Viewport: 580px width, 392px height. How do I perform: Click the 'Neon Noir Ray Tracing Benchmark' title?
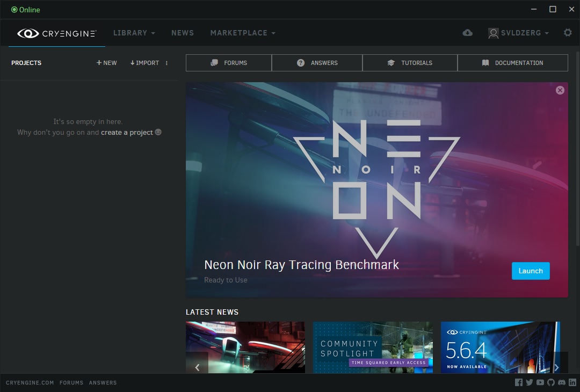point(301,265)
